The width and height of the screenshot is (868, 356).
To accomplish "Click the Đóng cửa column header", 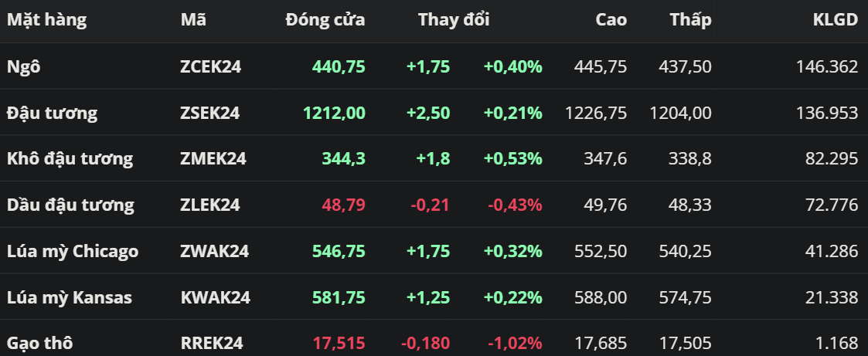I will (x=325, y=20).
